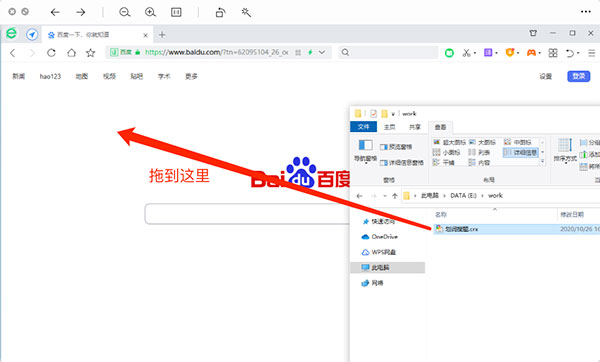Click the orange shield icon

click(x=509, y=52)
